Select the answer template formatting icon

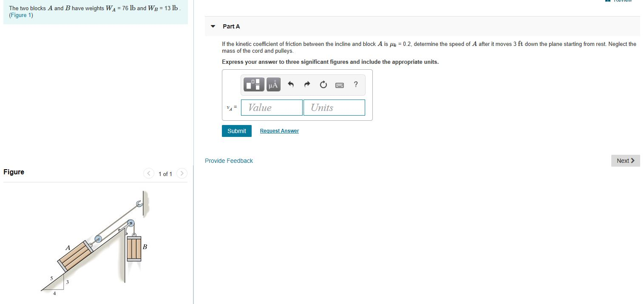[x=253, y=84]
